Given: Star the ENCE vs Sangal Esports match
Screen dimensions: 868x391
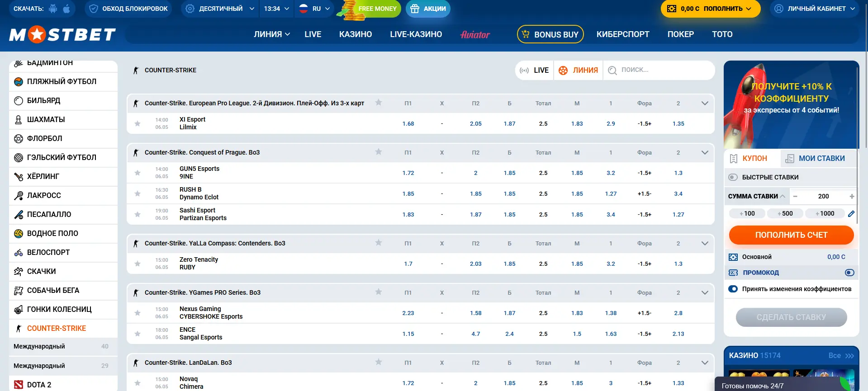Looking at the screenshot, I should pyautogui.click(x=138, y=334).
